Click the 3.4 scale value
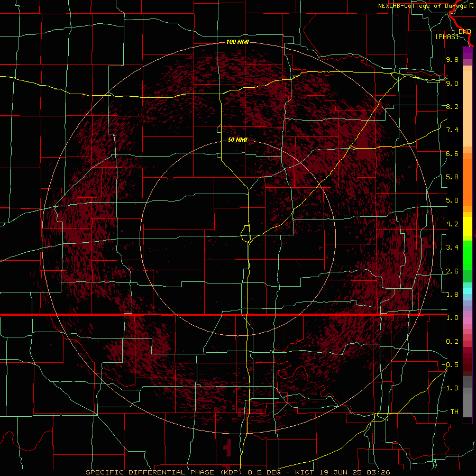 pos(452,248)
